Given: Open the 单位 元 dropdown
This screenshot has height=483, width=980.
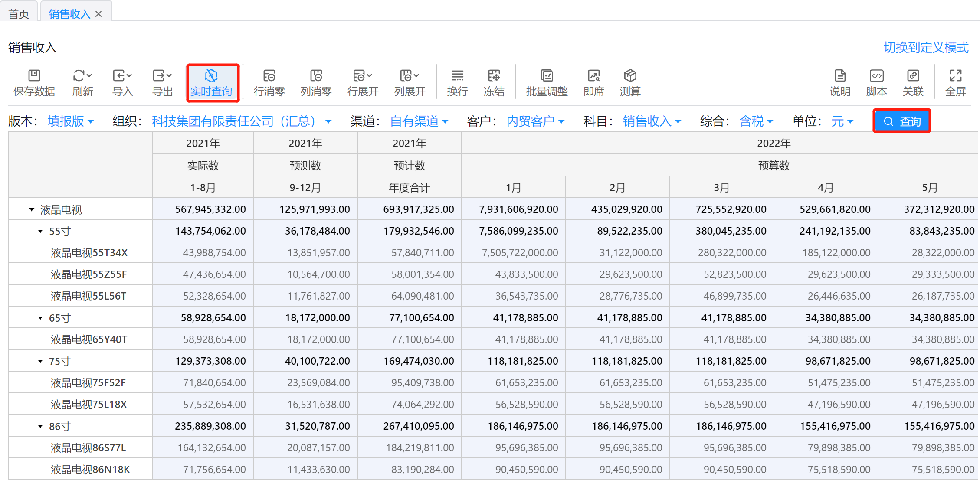Looking at the screenshot, I should click(x=842, y=121).
